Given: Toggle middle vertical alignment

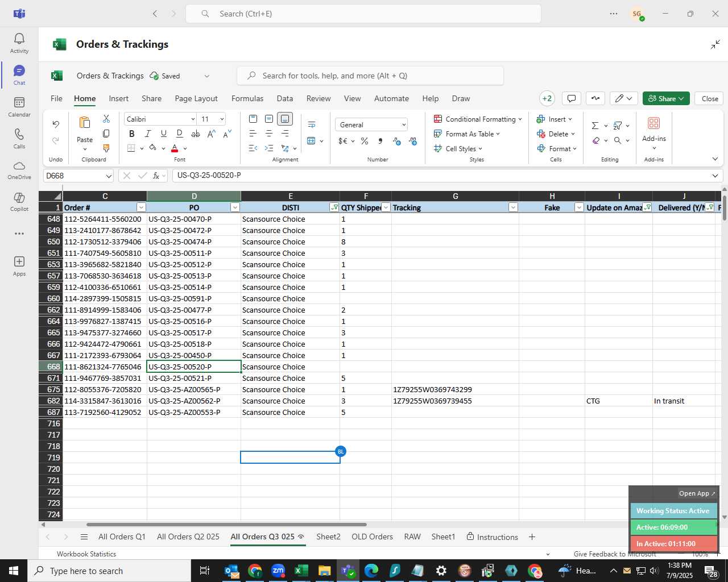Looking at the screenshot, I should [269, 119].
